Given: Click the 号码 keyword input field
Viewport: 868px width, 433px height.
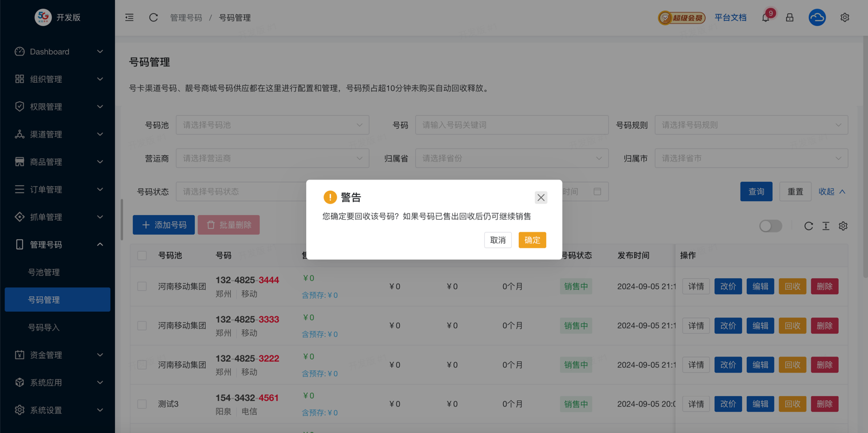Looking at the screenshot, I should tap(511, 125).
